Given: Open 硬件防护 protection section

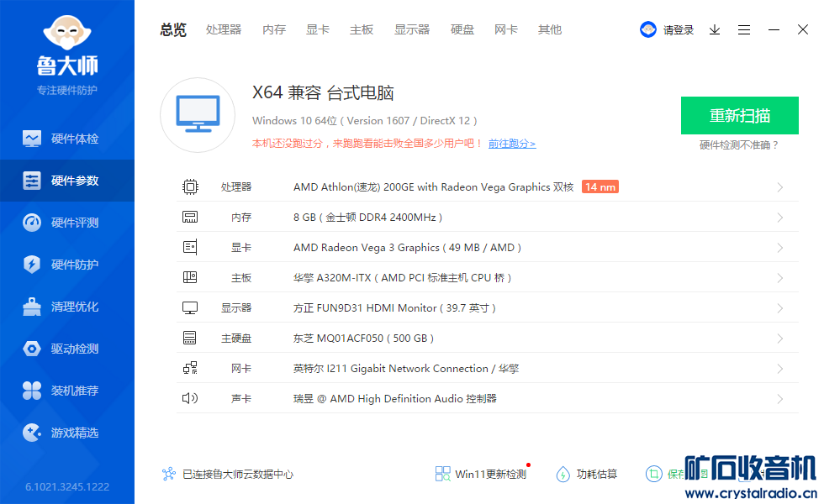Looking at the screenshot, I should click(67, 265).
